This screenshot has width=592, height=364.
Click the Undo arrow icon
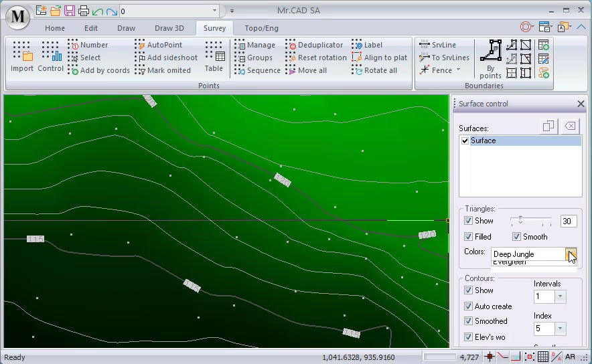tap(97, 11)
